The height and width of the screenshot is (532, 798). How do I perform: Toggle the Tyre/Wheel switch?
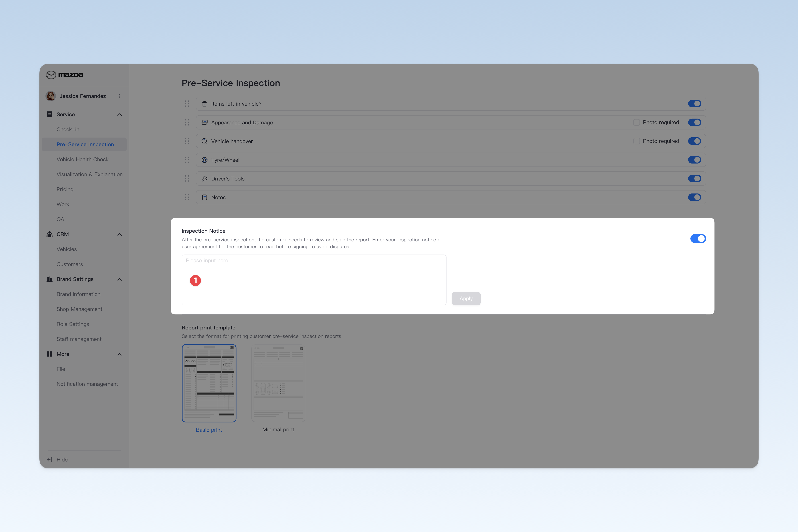[695, 160]
